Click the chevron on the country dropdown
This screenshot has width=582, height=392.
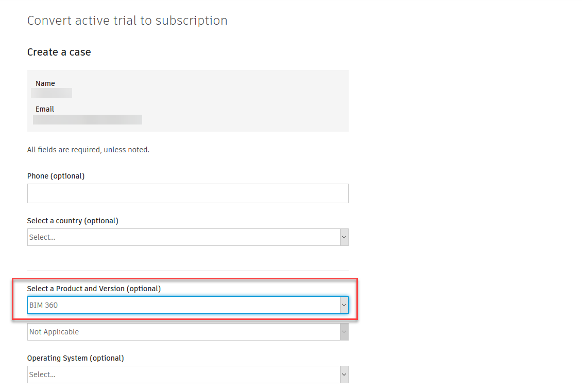click(x=344, y=237)
